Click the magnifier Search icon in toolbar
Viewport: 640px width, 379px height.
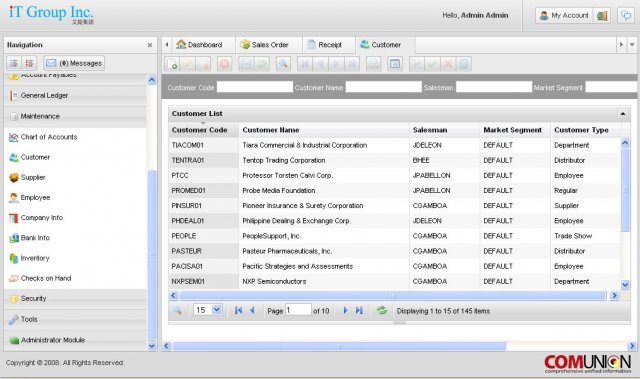[x=283, y=64]
